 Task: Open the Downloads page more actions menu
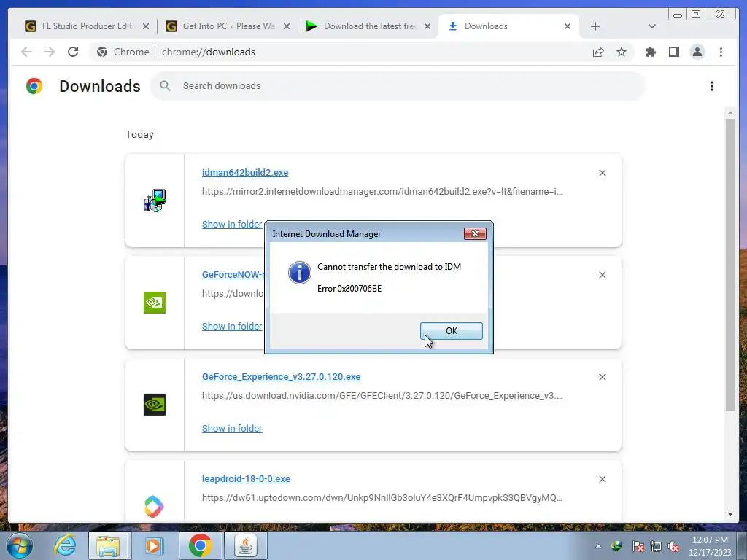pos(712,86)
